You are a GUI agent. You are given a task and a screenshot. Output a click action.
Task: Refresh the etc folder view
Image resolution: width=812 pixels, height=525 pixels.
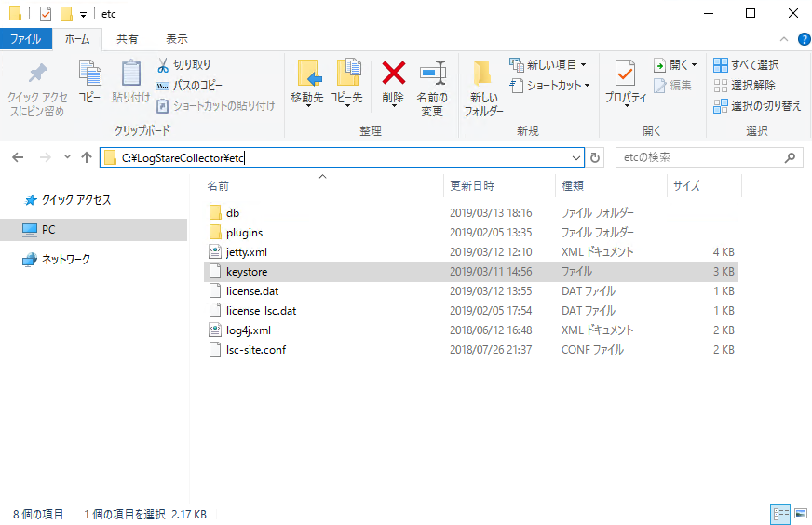[x=595, y=157]
